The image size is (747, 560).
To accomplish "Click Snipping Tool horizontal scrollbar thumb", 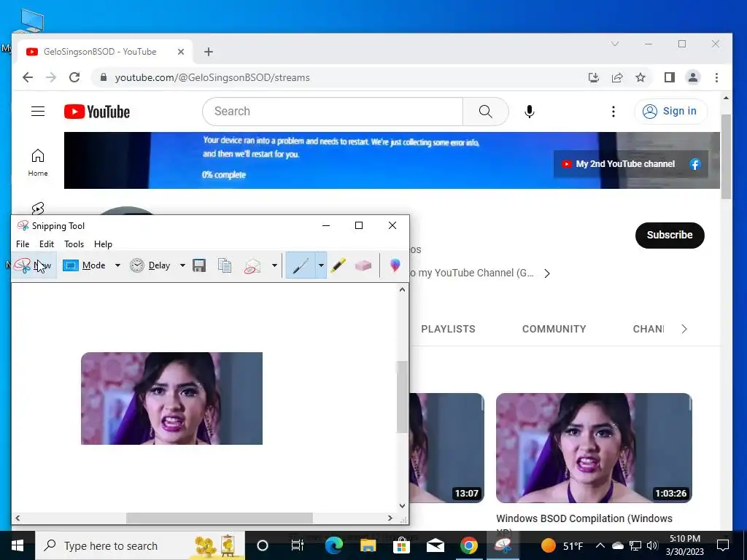I will [219, 518].
